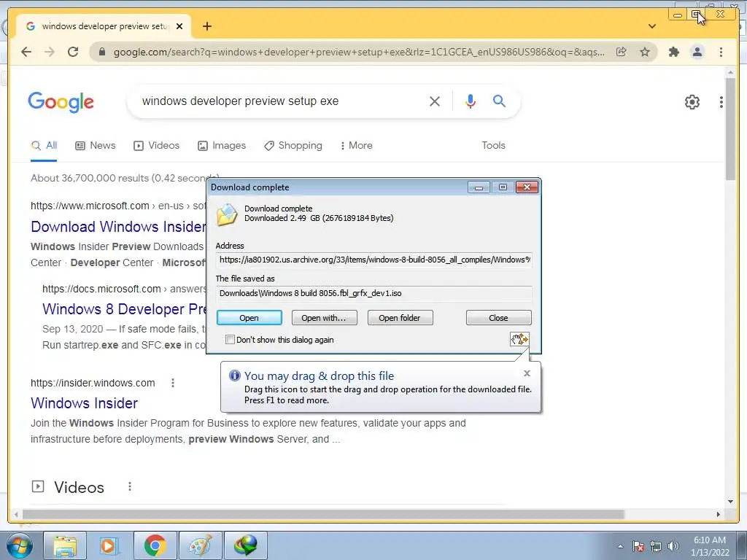Open Google quick settings gear

pyautogui.click(x=692, y=102)
